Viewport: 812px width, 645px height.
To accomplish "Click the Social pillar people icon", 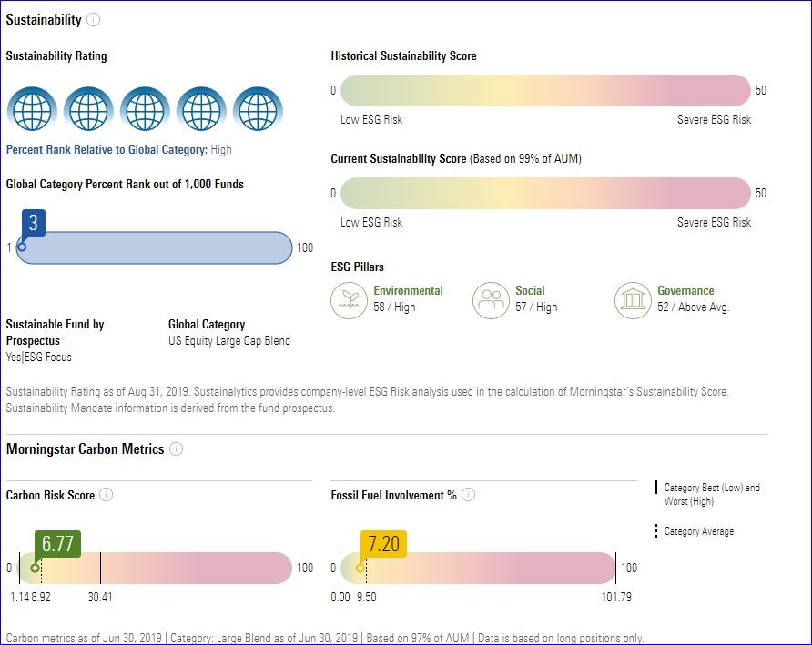I will (491, 300).
